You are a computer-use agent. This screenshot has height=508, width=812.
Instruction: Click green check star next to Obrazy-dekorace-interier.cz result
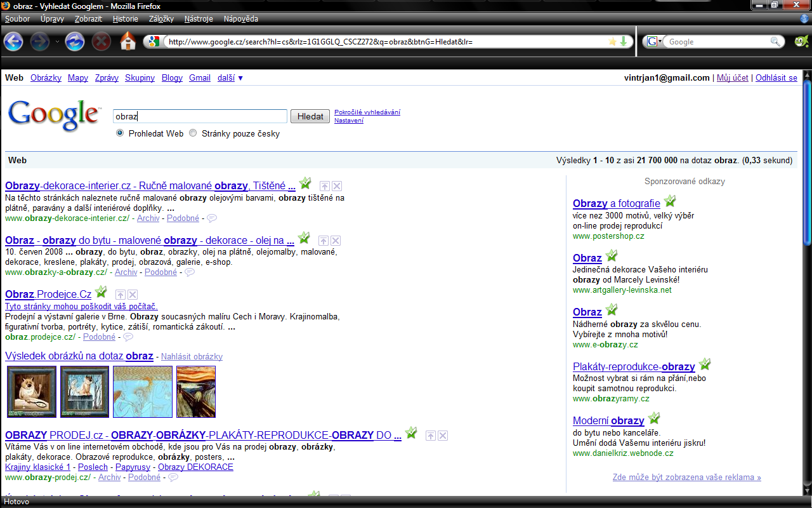click(x=305, y=184)
